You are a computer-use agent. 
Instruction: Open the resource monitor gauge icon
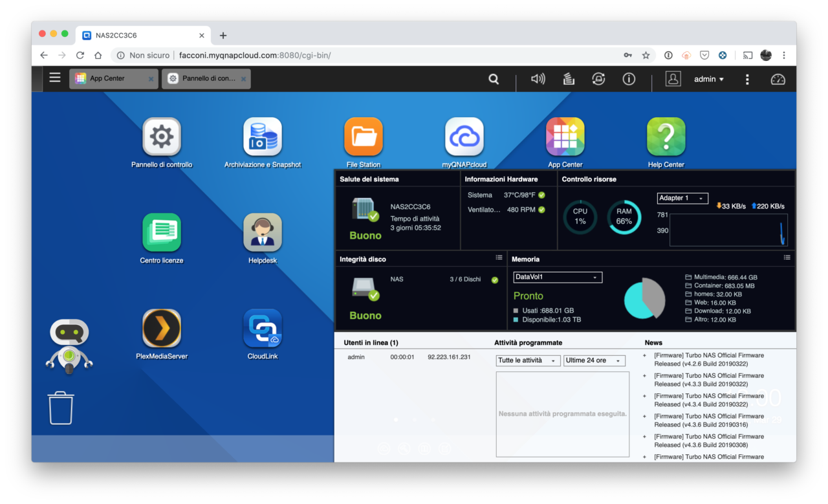click(x=778, y=78)
